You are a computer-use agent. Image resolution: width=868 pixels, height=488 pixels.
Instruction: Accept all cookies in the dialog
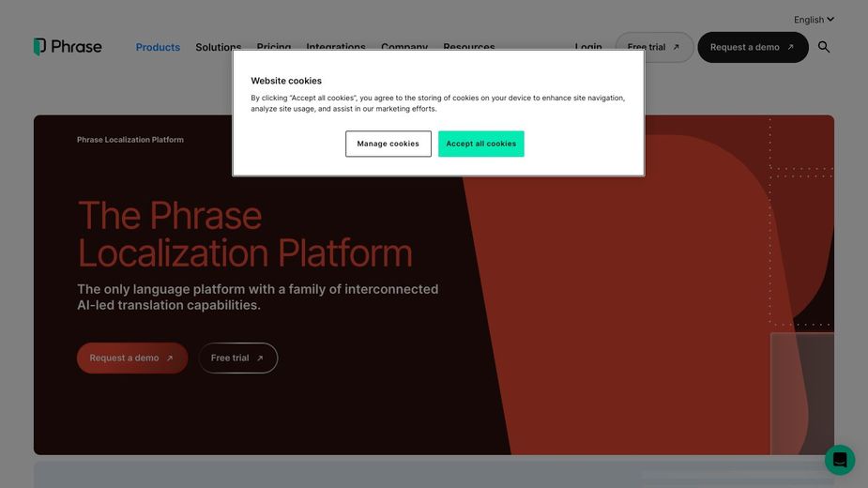(480, 144)
